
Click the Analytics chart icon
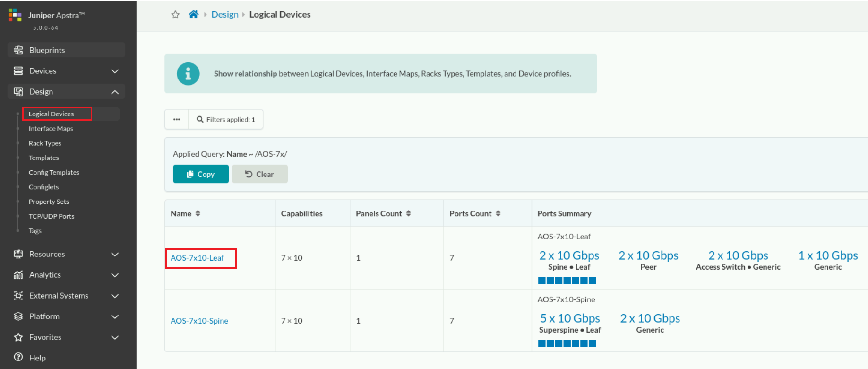point(18,275)
